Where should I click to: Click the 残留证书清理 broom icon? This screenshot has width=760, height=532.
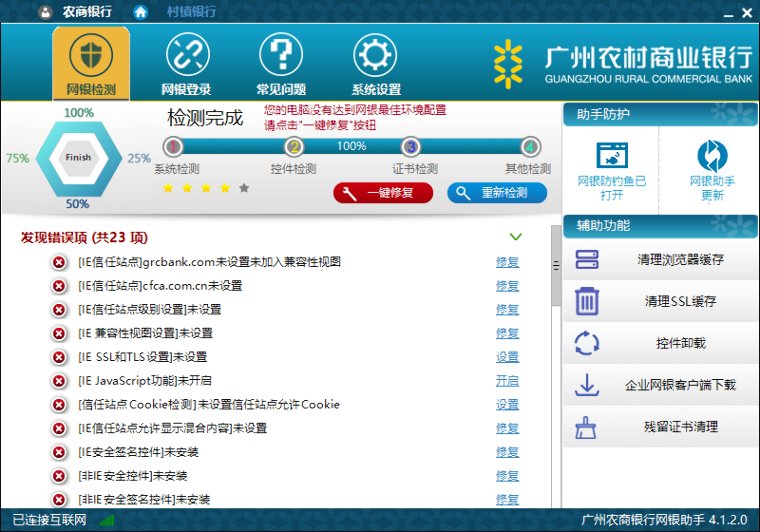586,427
